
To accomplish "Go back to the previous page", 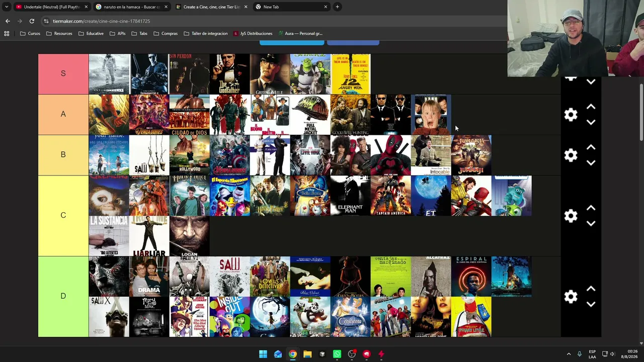I will click(8, 21).
